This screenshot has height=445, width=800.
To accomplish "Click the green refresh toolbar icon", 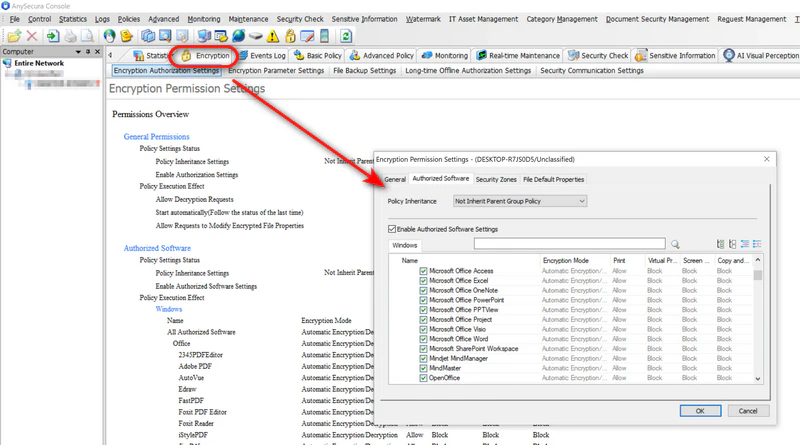I will [x=346, y=36].
